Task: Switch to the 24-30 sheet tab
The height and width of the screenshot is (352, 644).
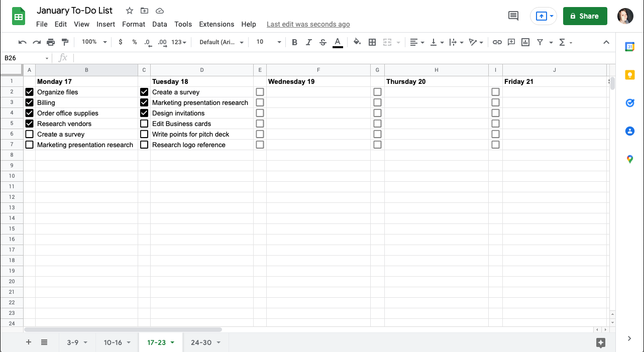Action: [x=201, y=342]
